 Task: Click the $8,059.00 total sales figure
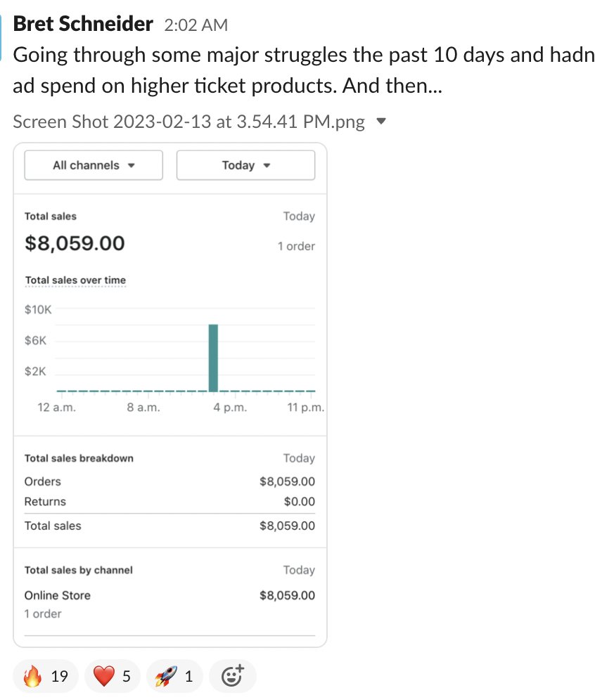[x=75, y=243]
